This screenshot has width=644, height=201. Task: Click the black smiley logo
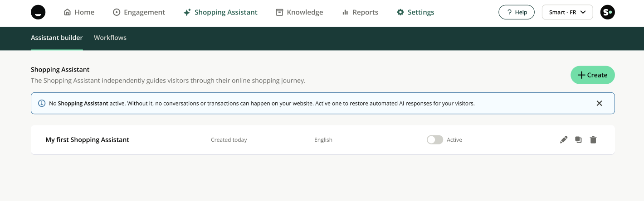pyautogui.click(x=38, y=12)
